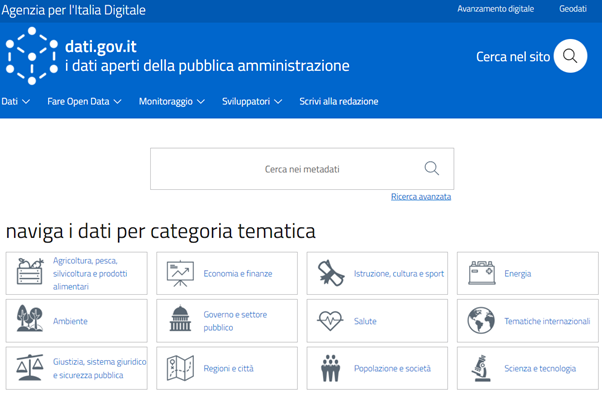Click the Governo capitol building icon

[180, 319]
